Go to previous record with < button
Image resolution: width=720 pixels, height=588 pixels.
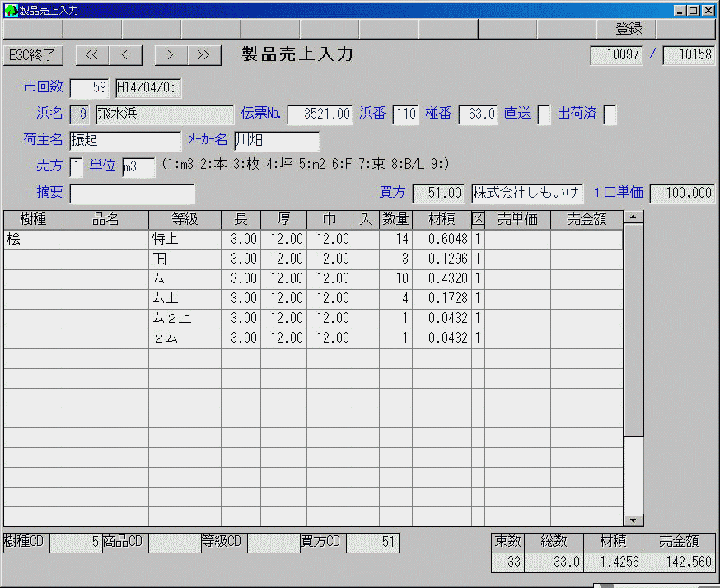(125, 55)
